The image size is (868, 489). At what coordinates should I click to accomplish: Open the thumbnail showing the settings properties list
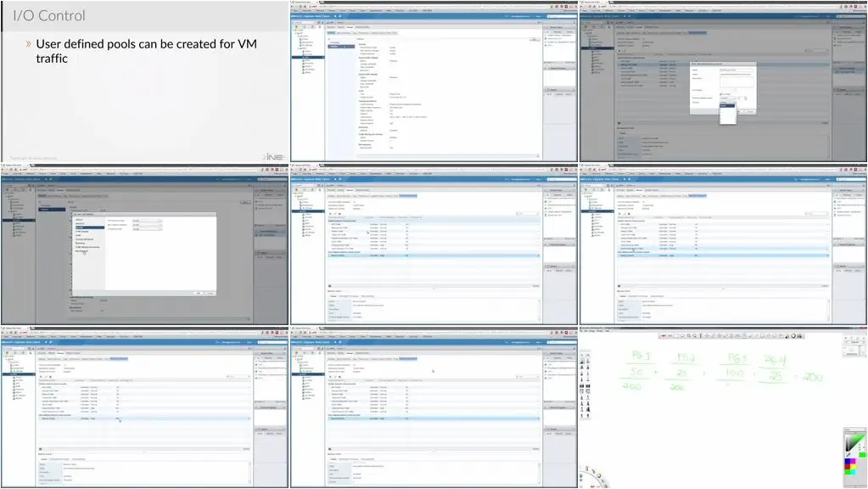pos(434,81)
